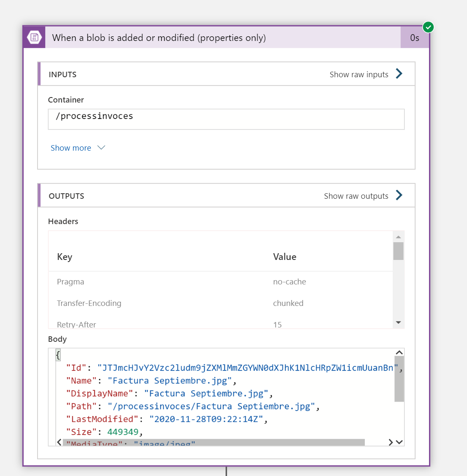Open the Show raw outputs link
The width and height of the screenshot is (467, 476).
click(356, 196)
